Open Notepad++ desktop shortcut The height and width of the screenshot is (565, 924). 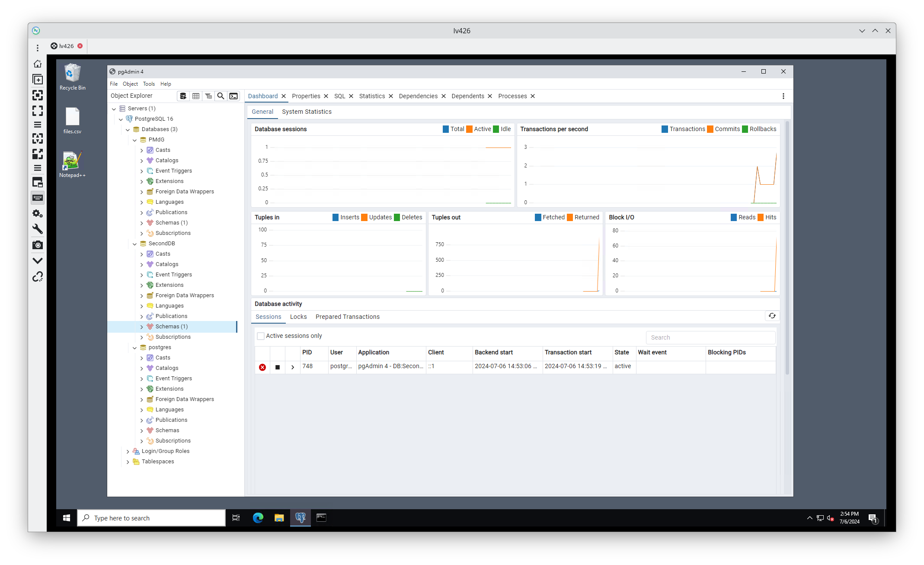tap(72, 164)
